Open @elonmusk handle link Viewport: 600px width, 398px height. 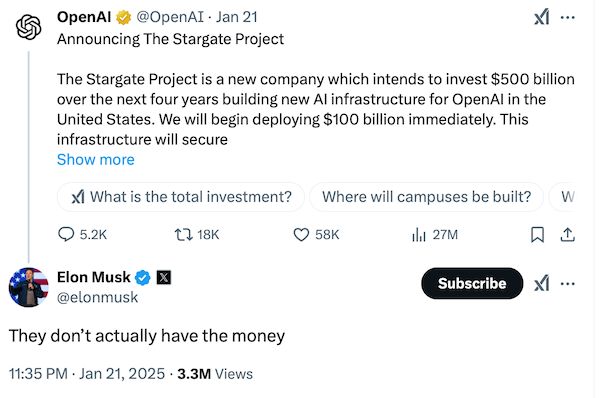(x=97, y=297)
